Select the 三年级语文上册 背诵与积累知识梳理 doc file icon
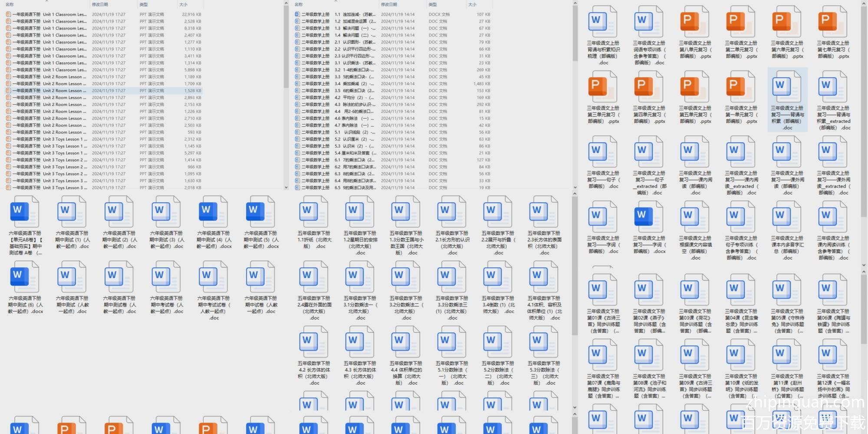Image resolution: width=868 pixels, height=434 pixels. coord(603,22)
